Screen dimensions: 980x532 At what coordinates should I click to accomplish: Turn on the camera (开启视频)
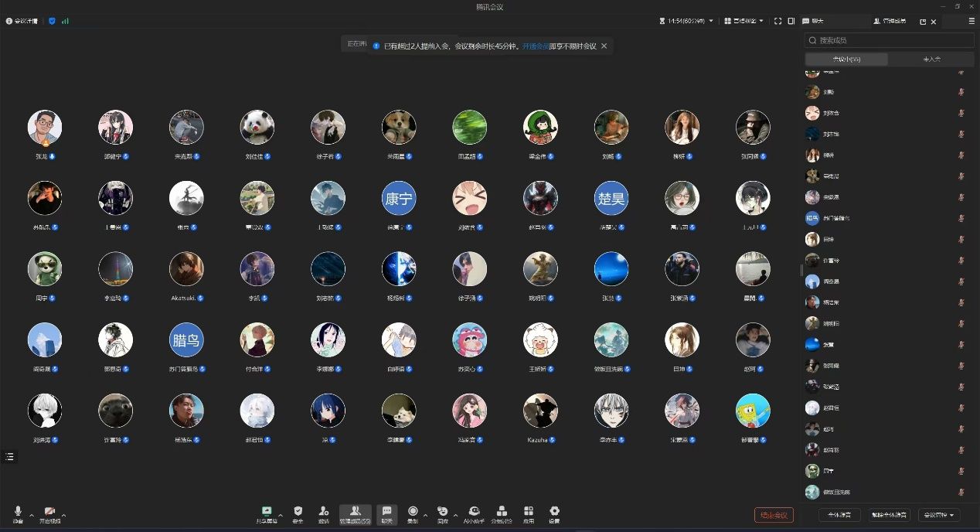49,513
